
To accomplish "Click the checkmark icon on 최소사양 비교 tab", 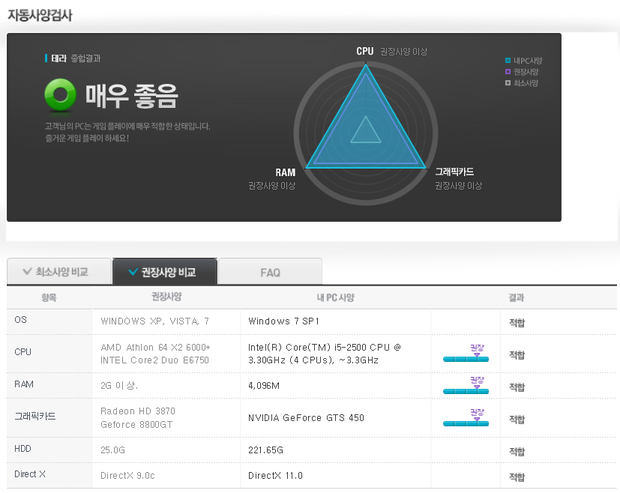I will tap(25, 272).
